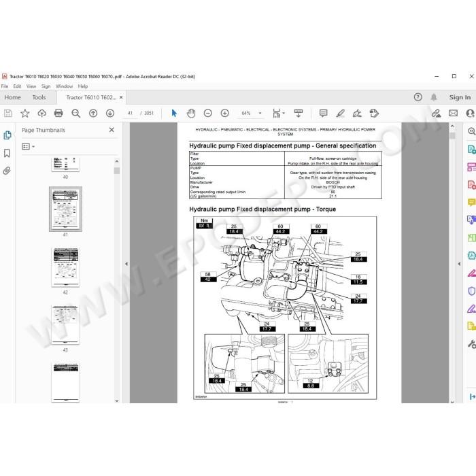Close the Page Thumbnails panel
Screen dimensions: 476x476
pos(112,130)
